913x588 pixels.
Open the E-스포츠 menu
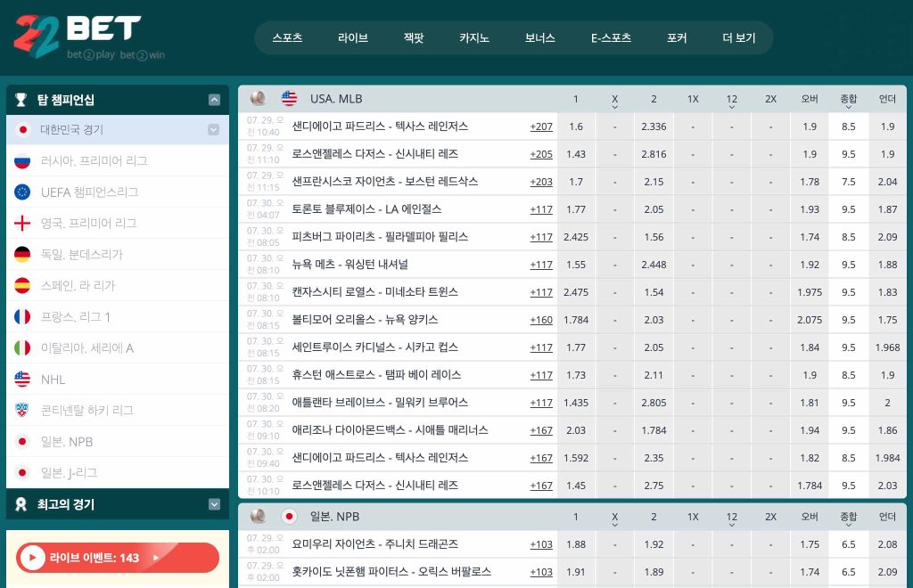[x=611, y=37]
